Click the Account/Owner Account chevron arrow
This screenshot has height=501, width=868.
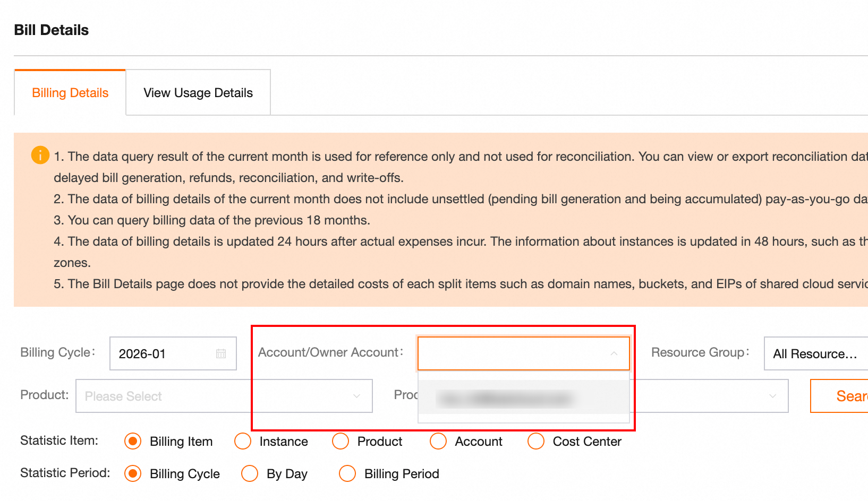click(x=614, y=353)
